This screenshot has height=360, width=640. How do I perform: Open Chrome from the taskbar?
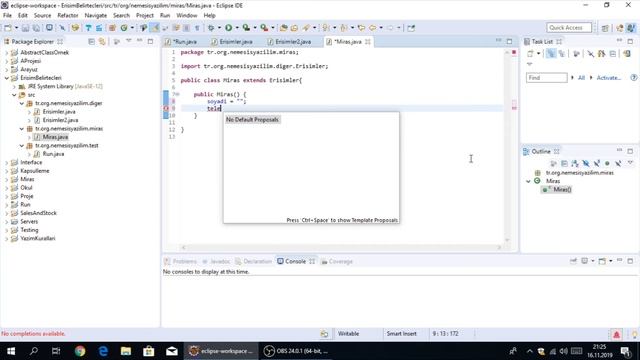80,351
